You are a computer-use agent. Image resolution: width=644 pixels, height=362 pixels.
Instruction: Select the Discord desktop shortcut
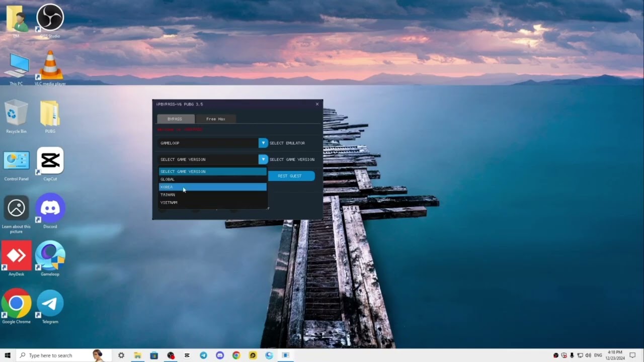(x=50, y=211)
